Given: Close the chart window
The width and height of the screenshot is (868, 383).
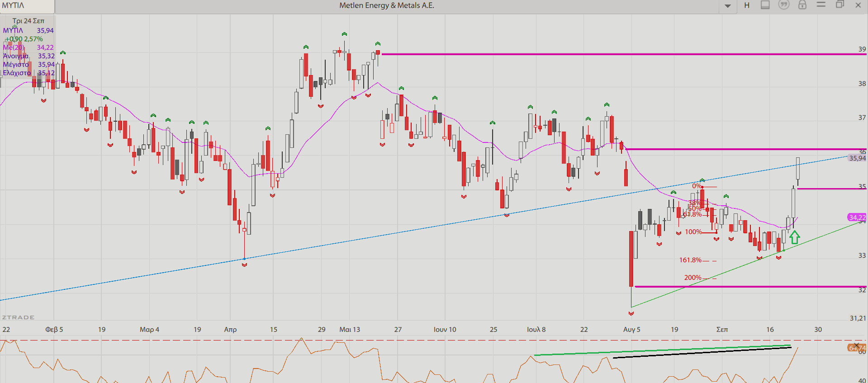Looking at the screenshot, I should tap(858, 5).
